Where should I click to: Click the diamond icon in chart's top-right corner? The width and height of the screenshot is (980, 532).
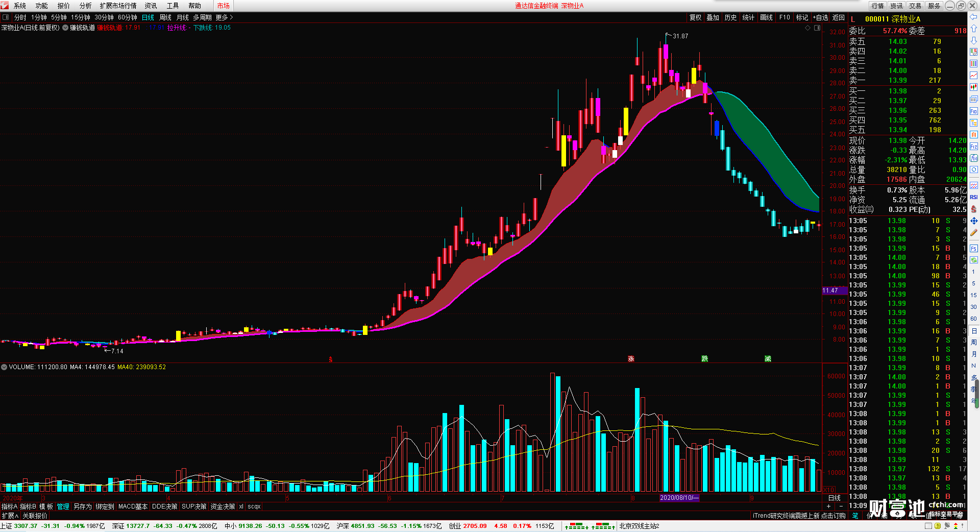[x=808, y=28]
